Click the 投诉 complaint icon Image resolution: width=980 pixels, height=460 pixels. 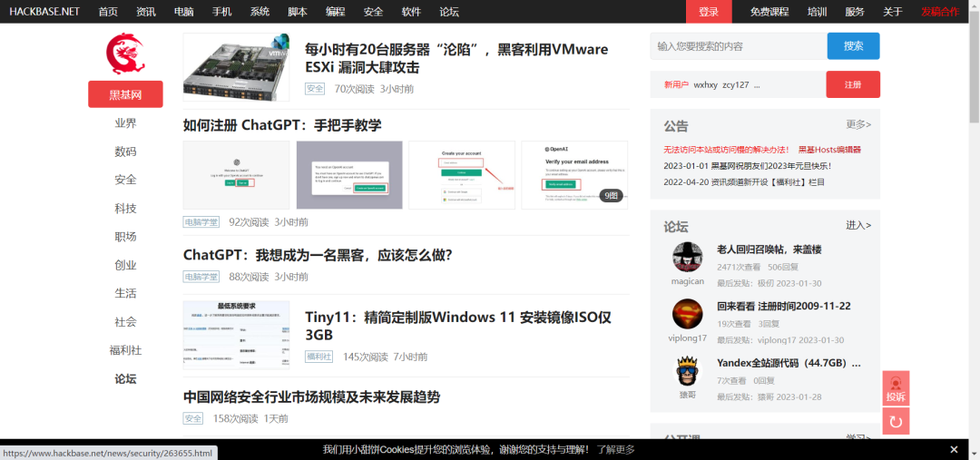tap(896, 388)
